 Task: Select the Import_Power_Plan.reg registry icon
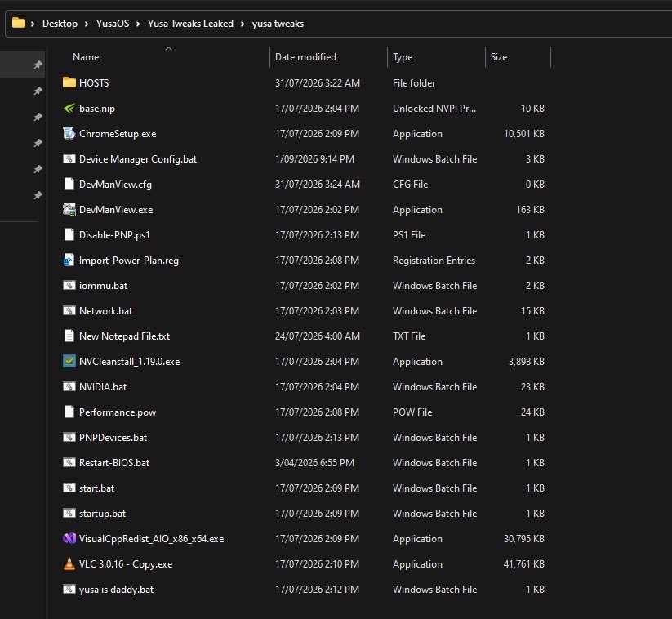[x=69, y=260]
